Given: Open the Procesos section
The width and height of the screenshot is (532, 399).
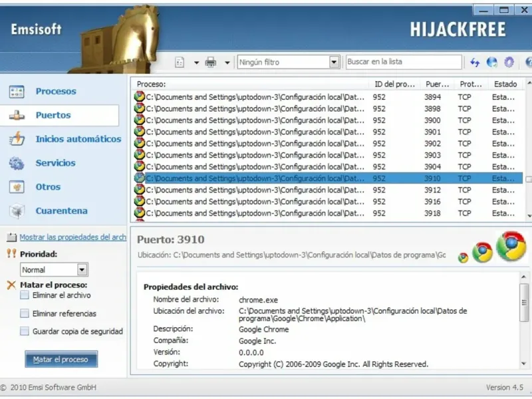Looking at the screenshot, I should tap(56, 91).
